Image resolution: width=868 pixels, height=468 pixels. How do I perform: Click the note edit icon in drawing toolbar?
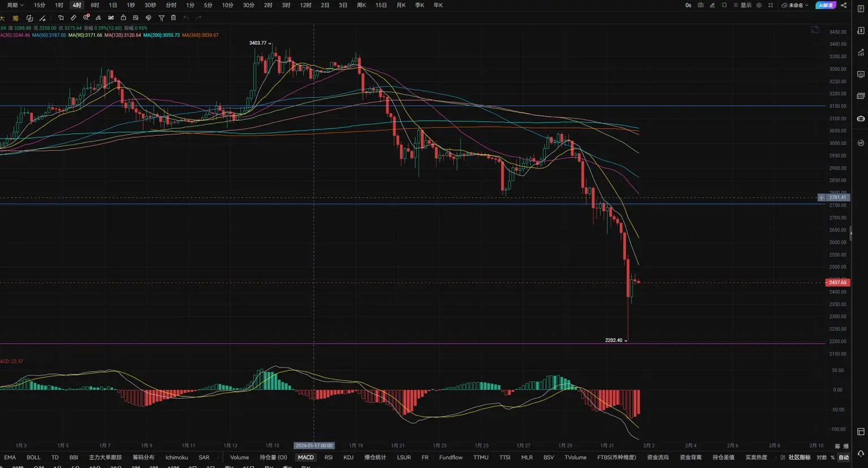tap(136, 18)
